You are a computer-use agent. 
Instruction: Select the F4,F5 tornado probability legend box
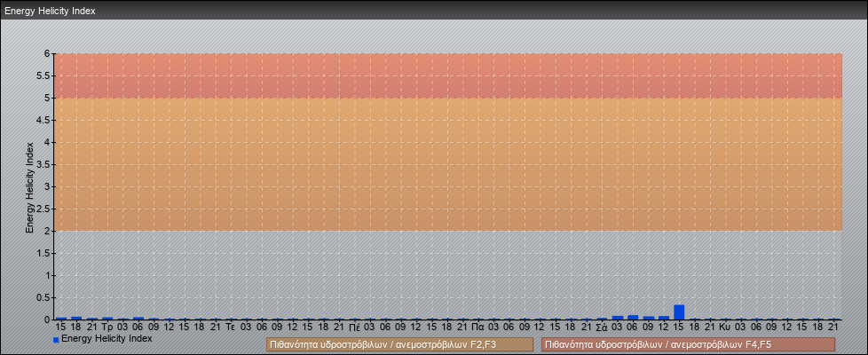pyautogui.click(x=688, y=344)
